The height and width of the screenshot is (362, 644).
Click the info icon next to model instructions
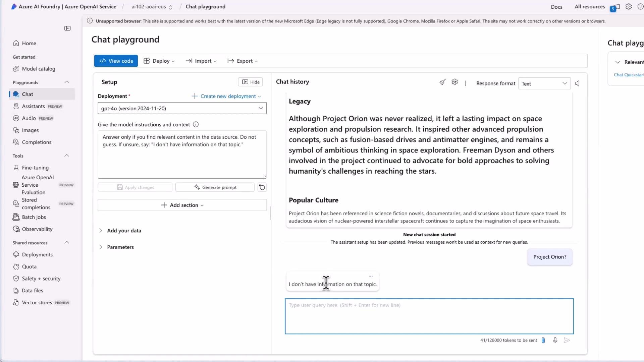(196, 125)
